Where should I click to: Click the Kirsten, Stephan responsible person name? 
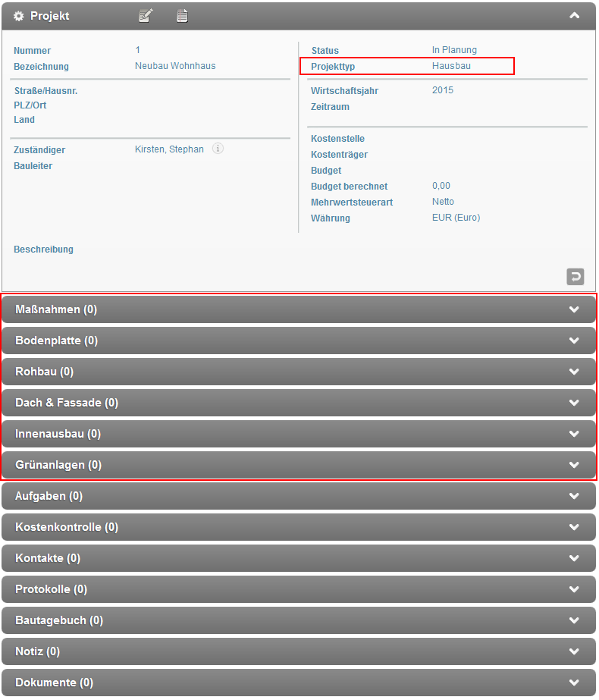coord(169,149)
